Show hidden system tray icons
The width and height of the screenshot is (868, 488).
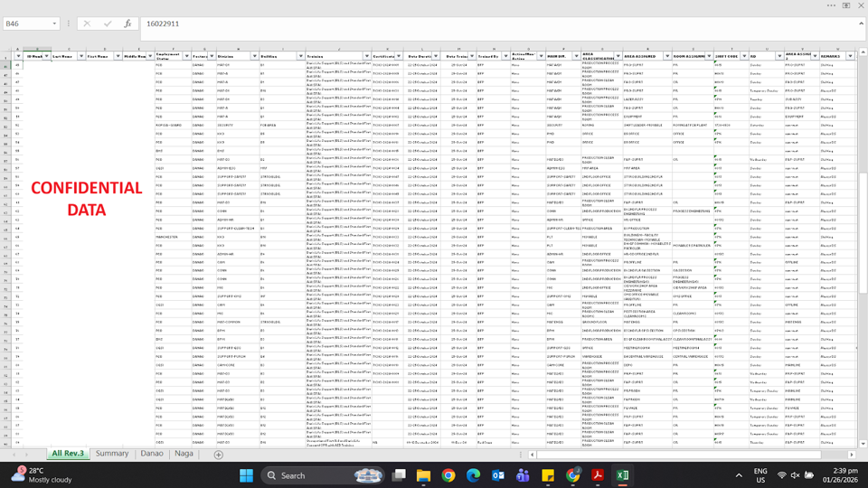click(x=739, y=475)
